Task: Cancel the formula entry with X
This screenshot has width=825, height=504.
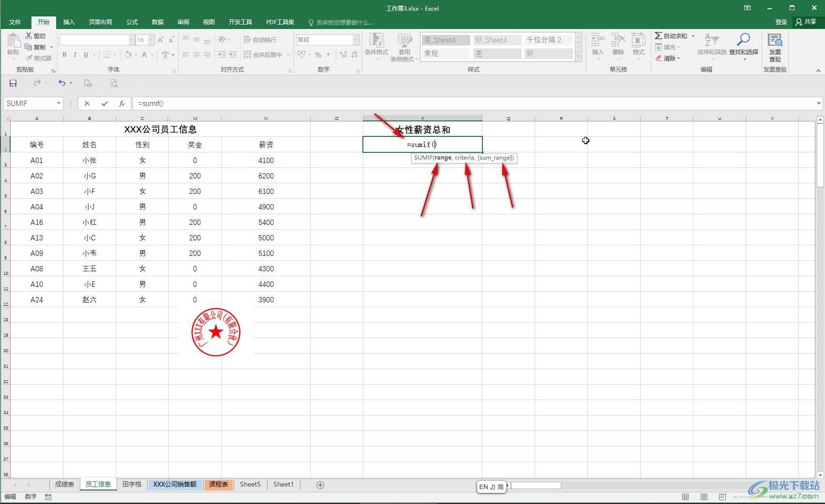Action: (87, 104)
